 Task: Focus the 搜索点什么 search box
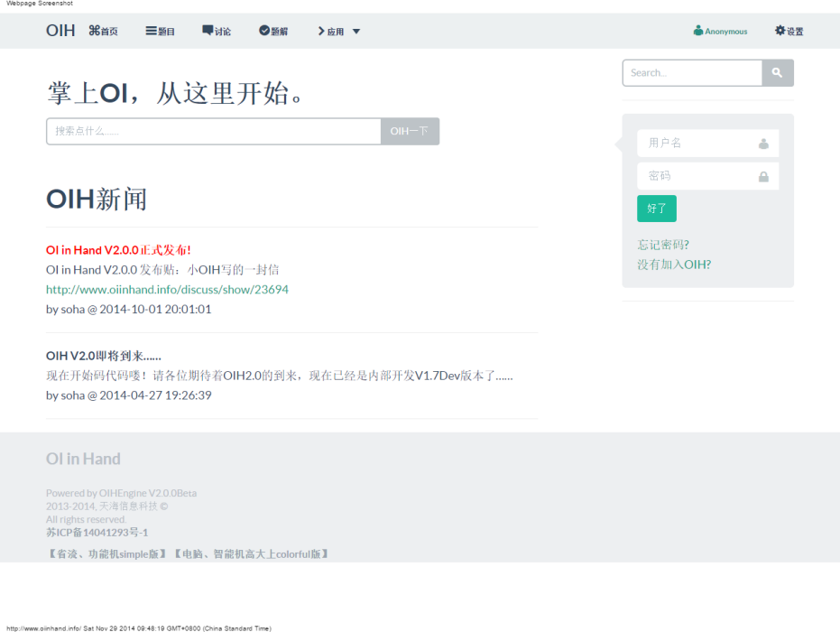pyautogui.click(x=214, y=131)
